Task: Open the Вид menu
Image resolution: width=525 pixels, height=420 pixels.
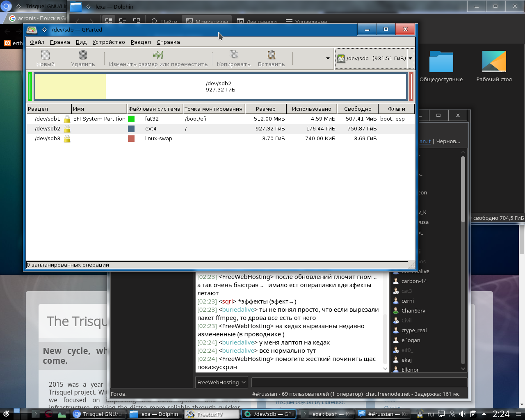Action: tap(81, 42)
